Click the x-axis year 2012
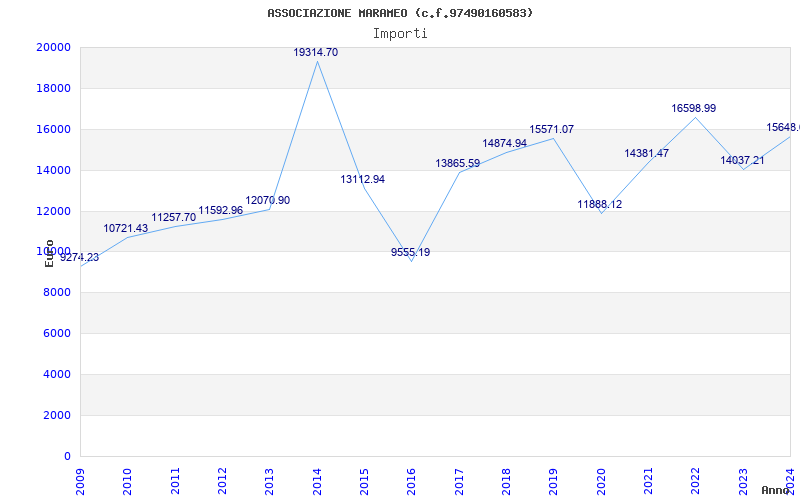The height and width of the screenshot is (500, 800). (x=222, y=481)
